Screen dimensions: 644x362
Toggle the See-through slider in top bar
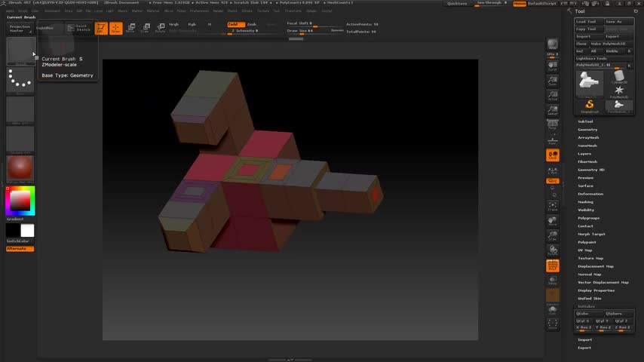pyautogui.click(x=491, y=3)
